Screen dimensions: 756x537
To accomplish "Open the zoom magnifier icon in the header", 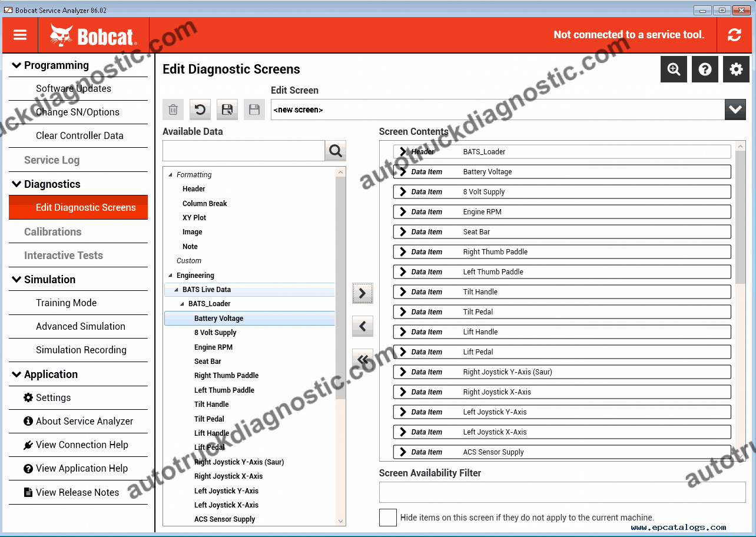I will pos(674,69).
